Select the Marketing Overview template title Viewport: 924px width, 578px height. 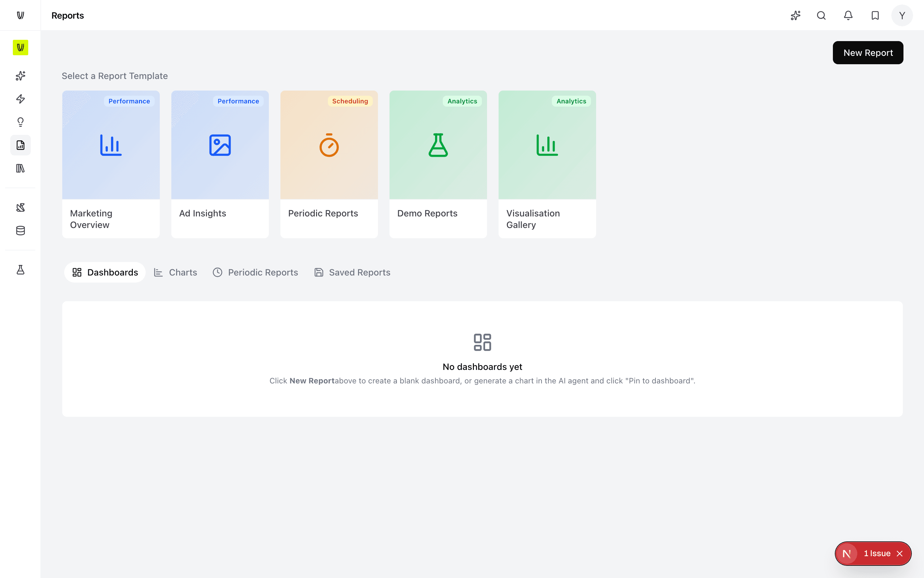pos(91,219)
